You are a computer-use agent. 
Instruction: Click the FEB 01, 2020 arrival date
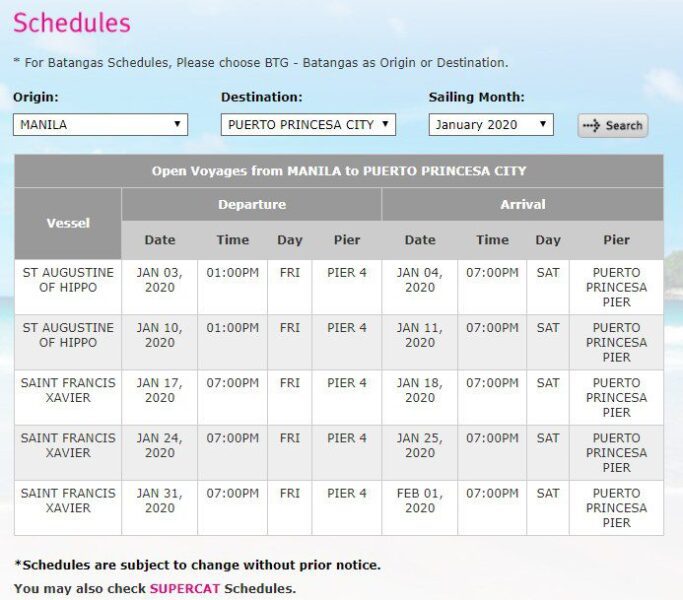[420, 500]
